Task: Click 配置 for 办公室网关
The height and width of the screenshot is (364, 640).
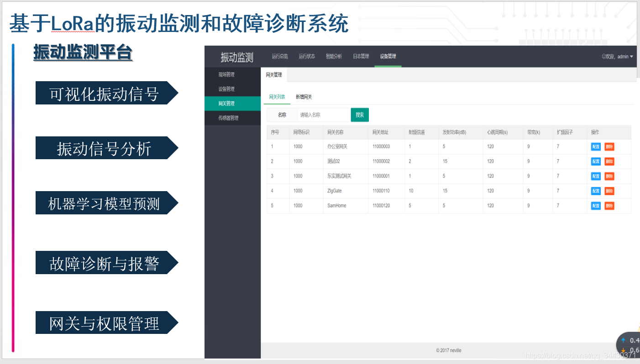Action: 596,147
